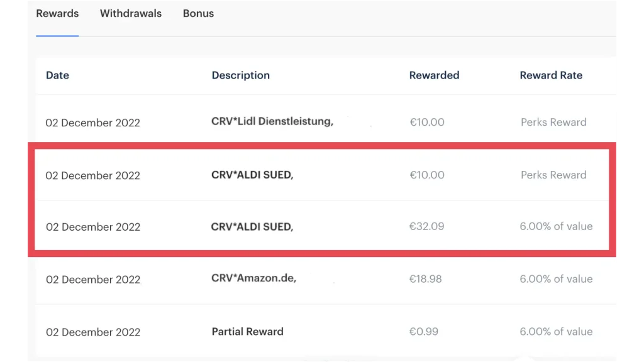
Task: Select the Rewards tab
Action: 57,13
